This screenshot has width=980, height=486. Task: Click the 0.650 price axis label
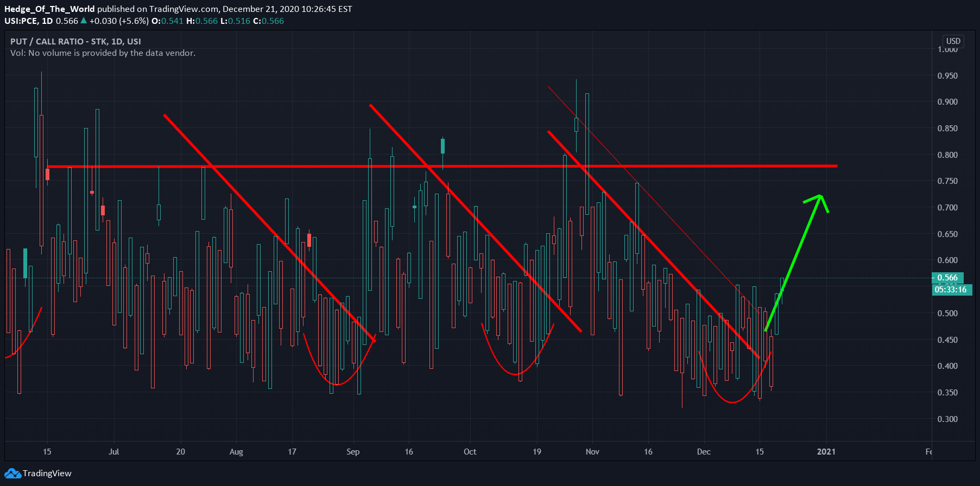(x=947, y=234)
